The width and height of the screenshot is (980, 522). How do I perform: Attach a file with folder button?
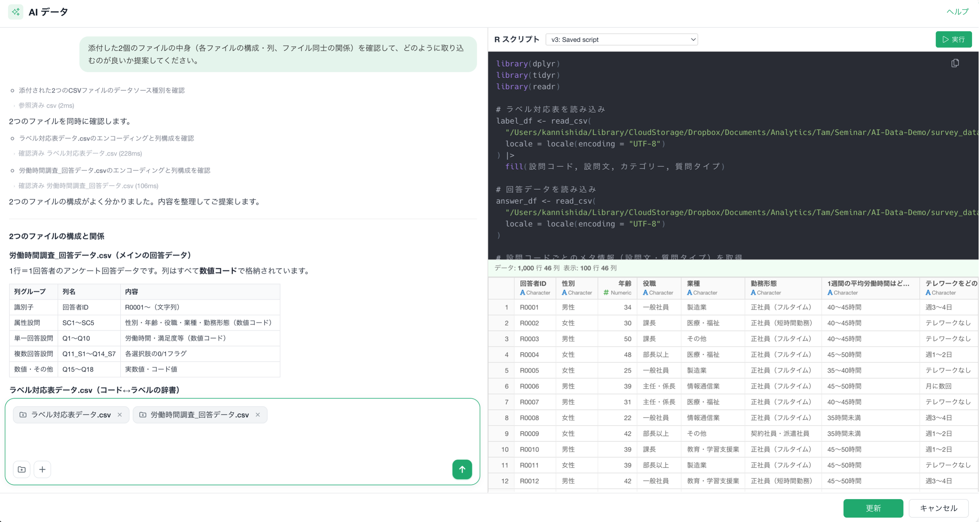click(x=22, y=470)
